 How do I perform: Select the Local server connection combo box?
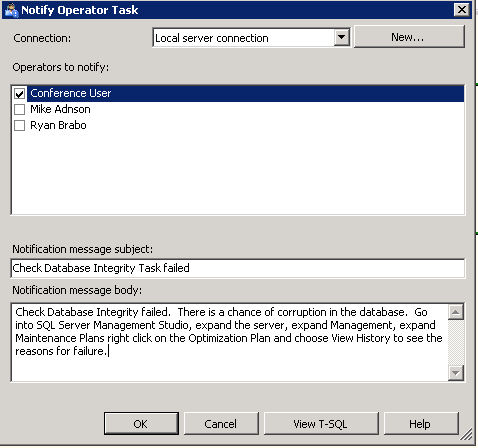(251, 38)
